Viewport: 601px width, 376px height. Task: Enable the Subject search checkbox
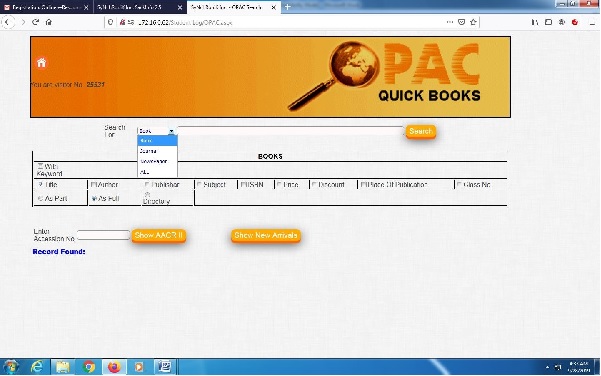[199, 184]
